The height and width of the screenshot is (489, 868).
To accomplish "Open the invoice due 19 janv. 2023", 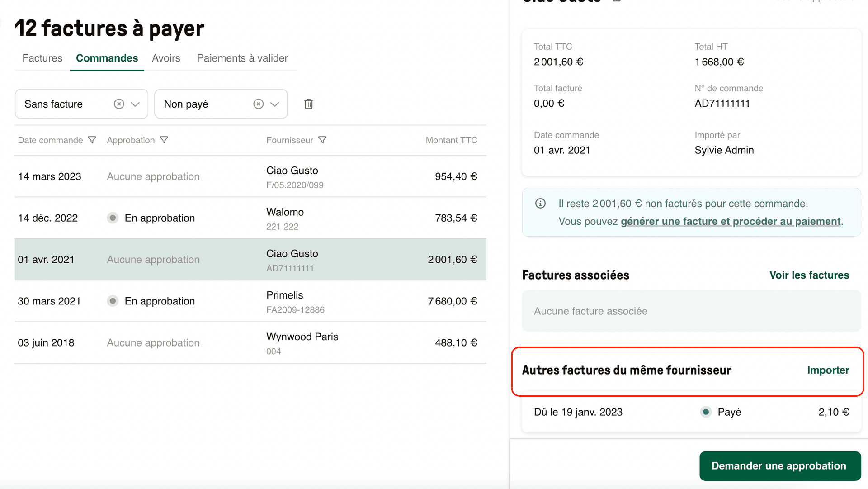I will tap(578, 412).
